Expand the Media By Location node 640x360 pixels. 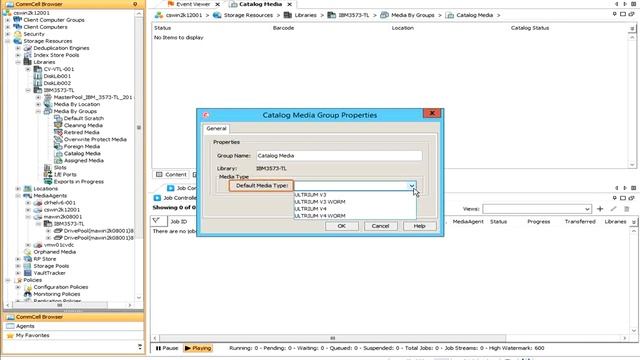[x=38, y=104]
